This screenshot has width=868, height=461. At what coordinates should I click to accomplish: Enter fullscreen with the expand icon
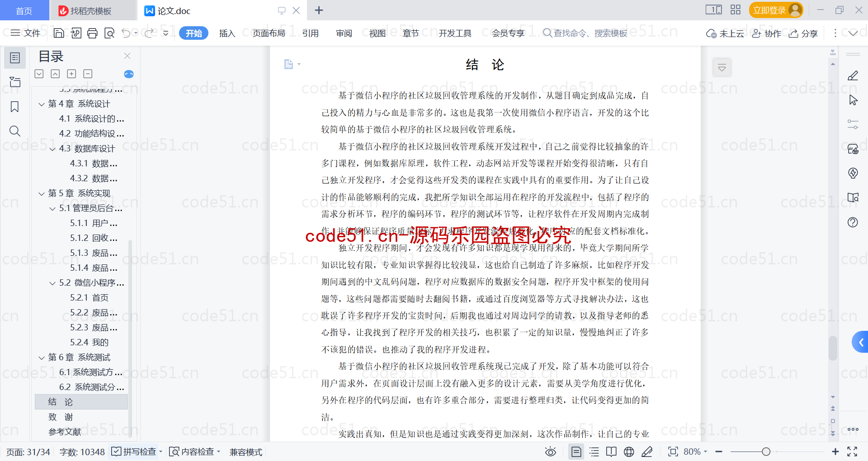tap(852, 452)
